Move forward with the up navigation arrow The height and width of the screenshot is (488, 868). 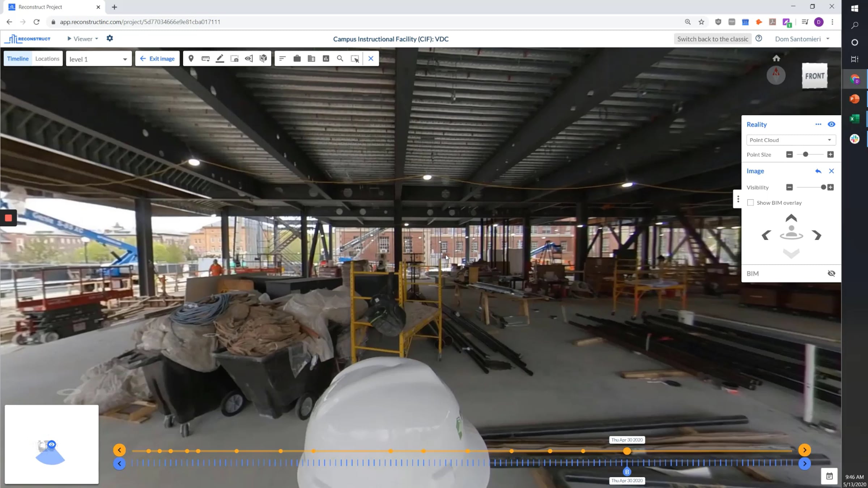click(791, 218)
